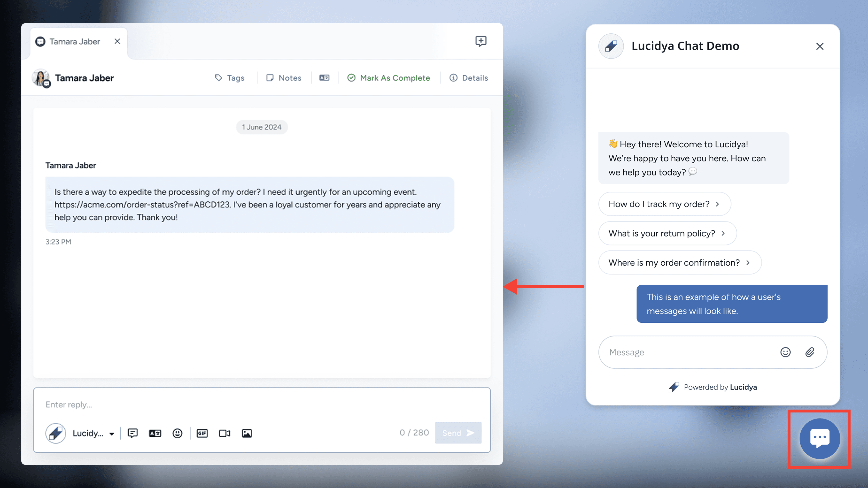Select "What is your return policy?" option

click(667, 233)
